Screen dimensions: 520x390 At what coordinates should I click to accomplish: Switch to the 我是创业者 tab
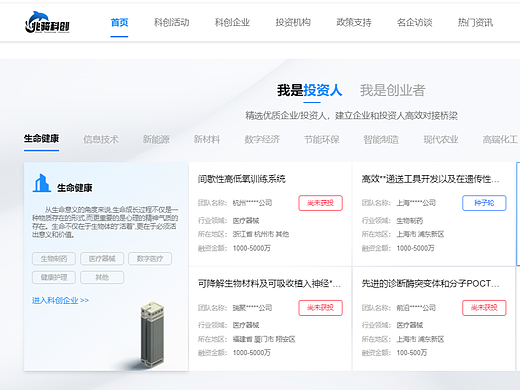(x=392, y=90)
